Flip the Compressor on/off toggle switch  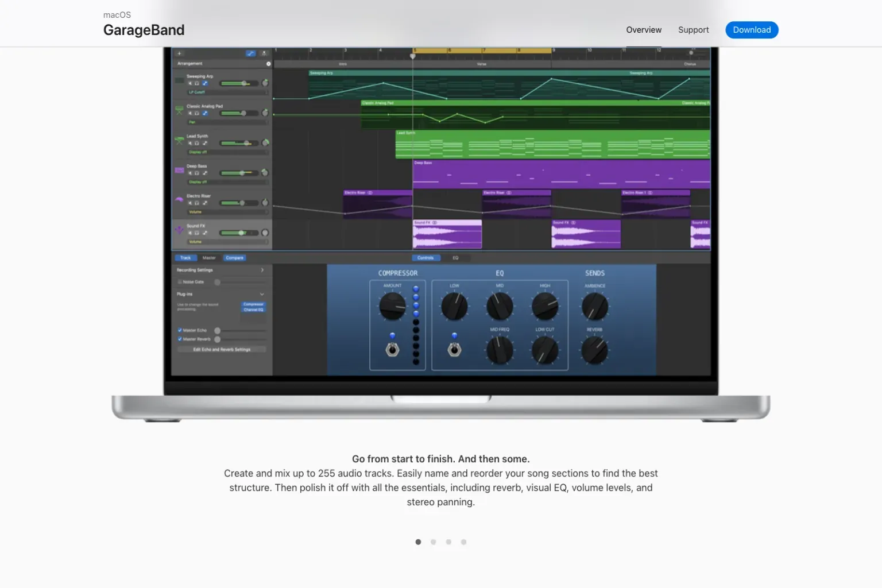click(392, 349)
